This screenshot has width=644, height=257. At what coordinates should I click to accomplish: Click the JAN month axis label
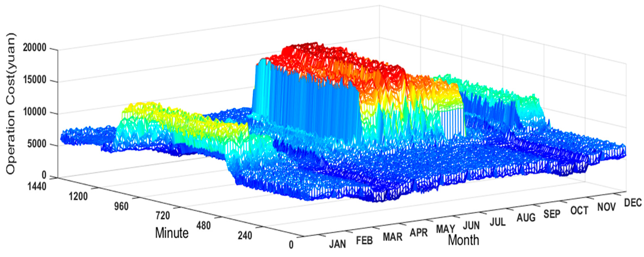337,244
